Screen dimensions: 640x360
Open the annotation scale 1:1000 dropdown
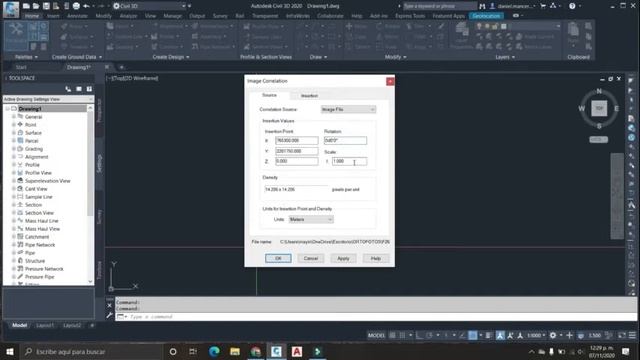point(536,335)
